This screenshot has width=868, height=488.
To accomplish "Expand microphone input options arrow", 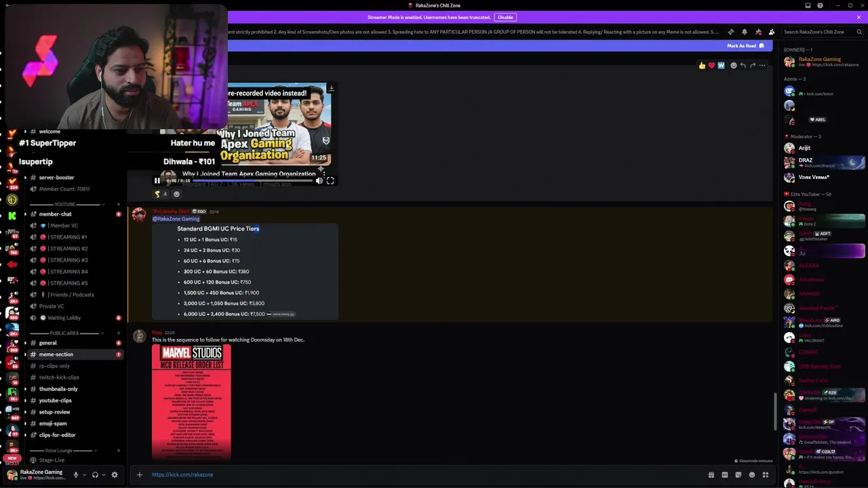I will 84,475.
